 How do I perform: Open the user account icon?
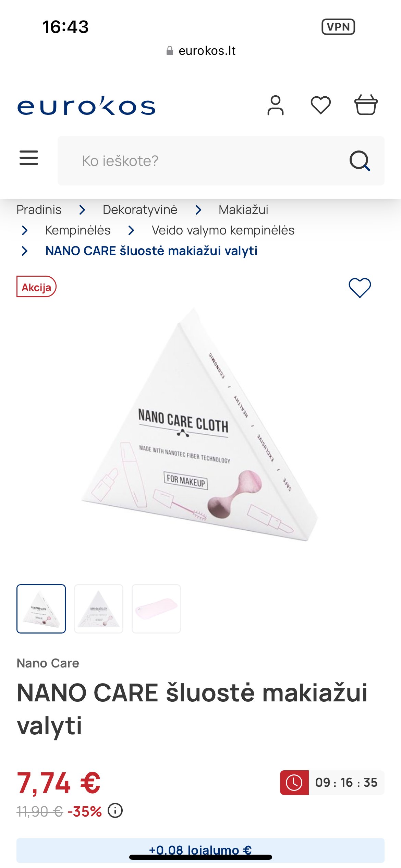(276, 105)
